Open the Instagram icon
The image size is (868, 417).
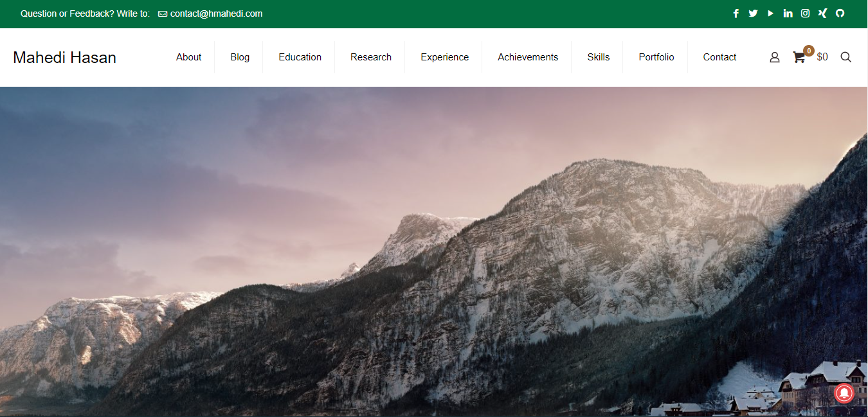tap(805, 13)
